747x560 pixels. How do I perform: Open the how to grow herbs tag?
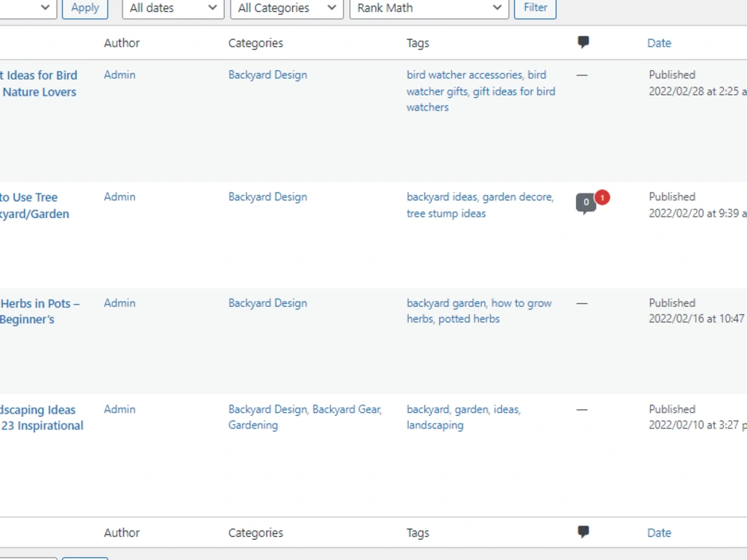click(x=521, y=303)
